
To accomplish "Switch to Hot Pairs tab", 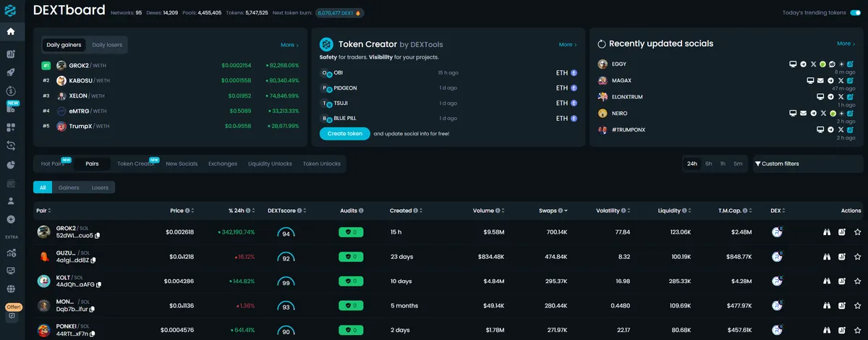I will click(x=53, y=163).
